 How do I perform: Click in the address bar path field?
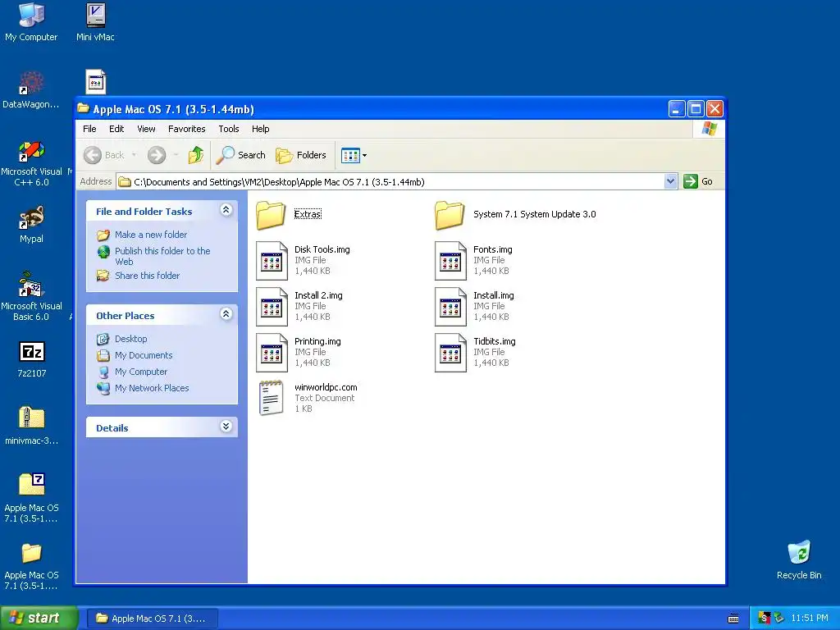click(390, 181)
